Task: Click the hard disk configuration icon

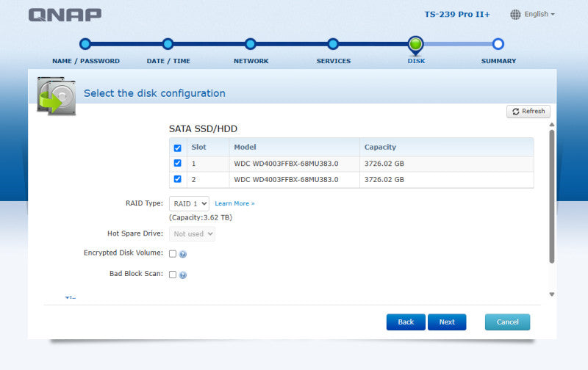Action: pyautogui.click(x=57, y=96)
